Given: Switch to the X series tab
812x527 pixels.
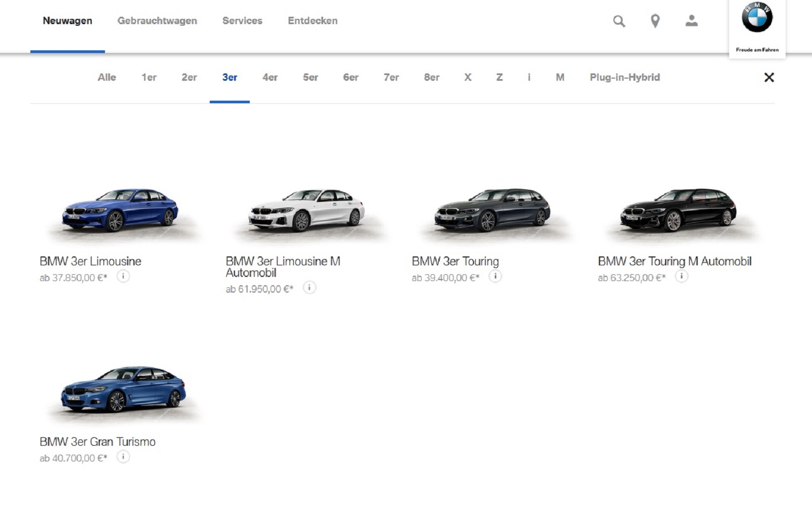Looking at the screenshot, I should tap(468, 78).
